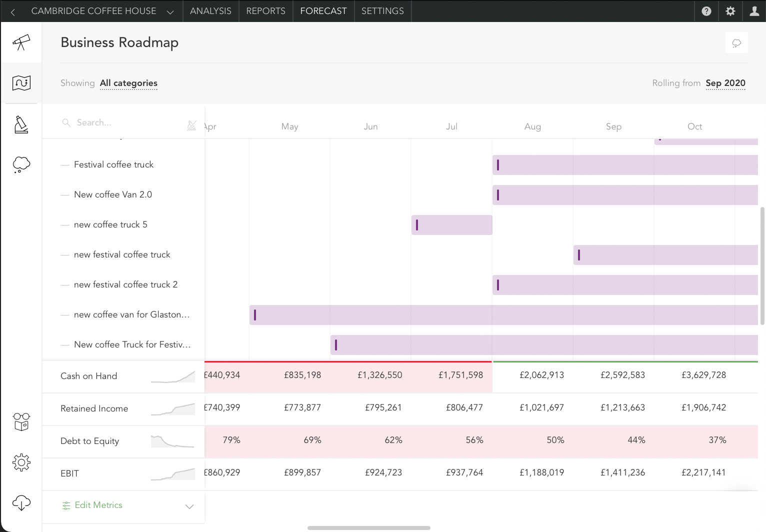Click the Oct month header
766x532 pixels.
[x=694, y=126]
